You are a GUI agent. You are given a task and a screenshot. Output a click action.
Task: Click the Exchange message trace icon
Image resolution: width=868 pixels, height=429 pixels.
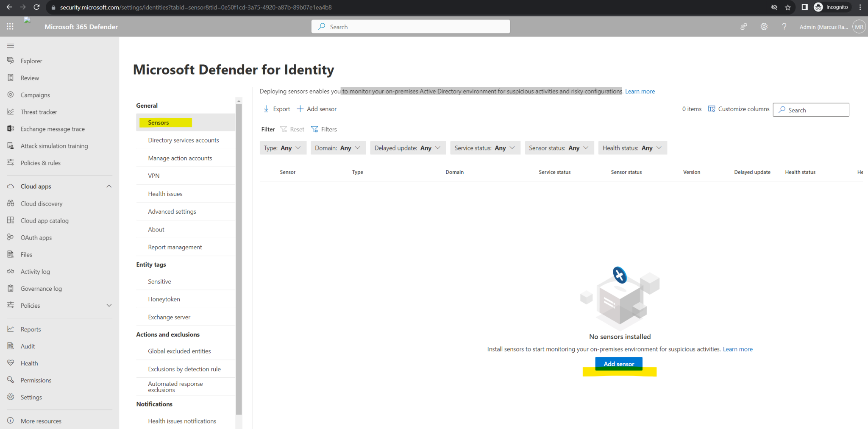[x=11, y=128]
